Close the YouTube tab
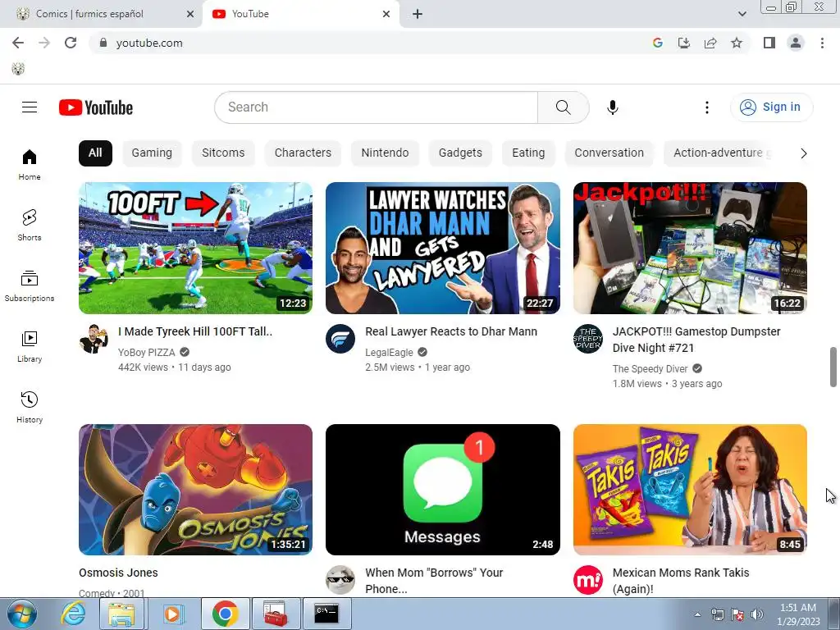840x630 pixels. pyautogui.click(x=386, y=15)
